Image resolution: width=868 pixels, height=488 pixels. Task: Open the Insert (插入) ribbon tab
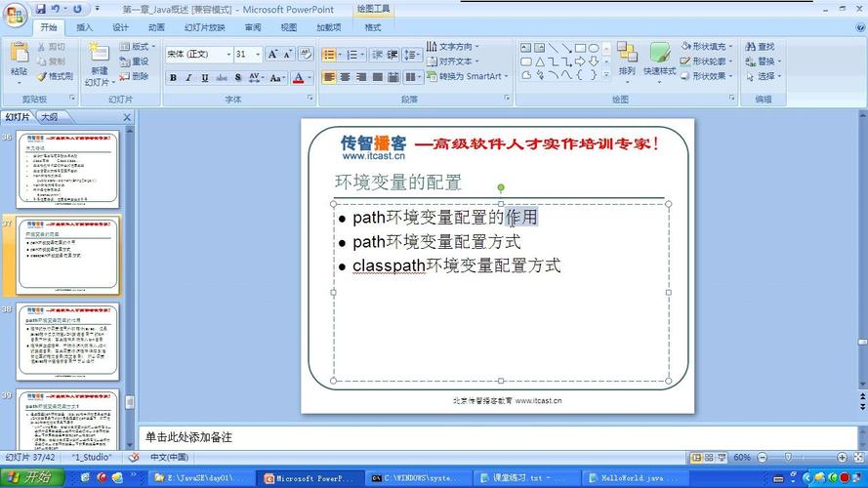click(84, 27)
